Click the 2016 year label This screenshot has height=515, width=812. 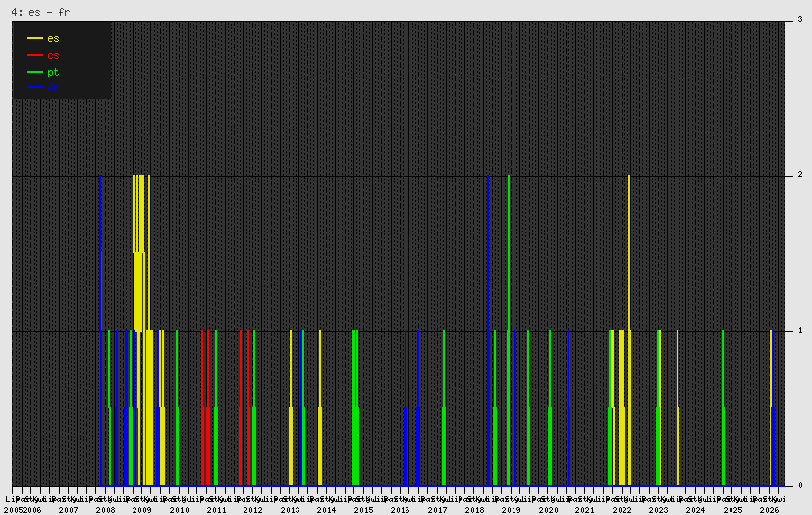pyautogui.click(x=401, y=510)
